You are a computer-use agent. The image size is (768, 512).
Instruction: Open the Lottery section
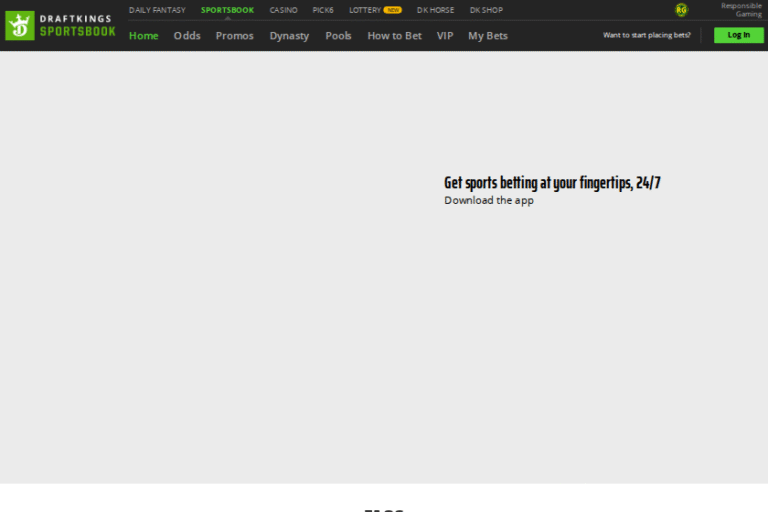pyautogui.click(x=364, y=10)
